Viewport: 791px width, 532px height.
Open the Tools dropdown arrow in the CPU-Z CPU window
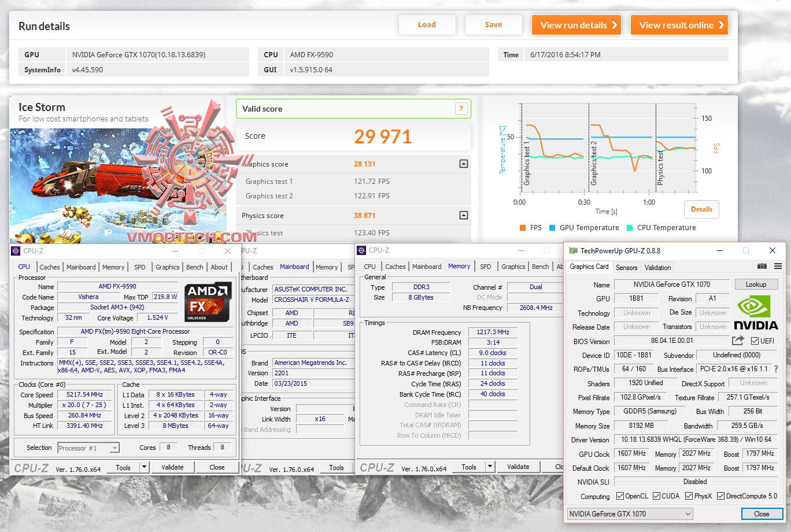(144, 467)
